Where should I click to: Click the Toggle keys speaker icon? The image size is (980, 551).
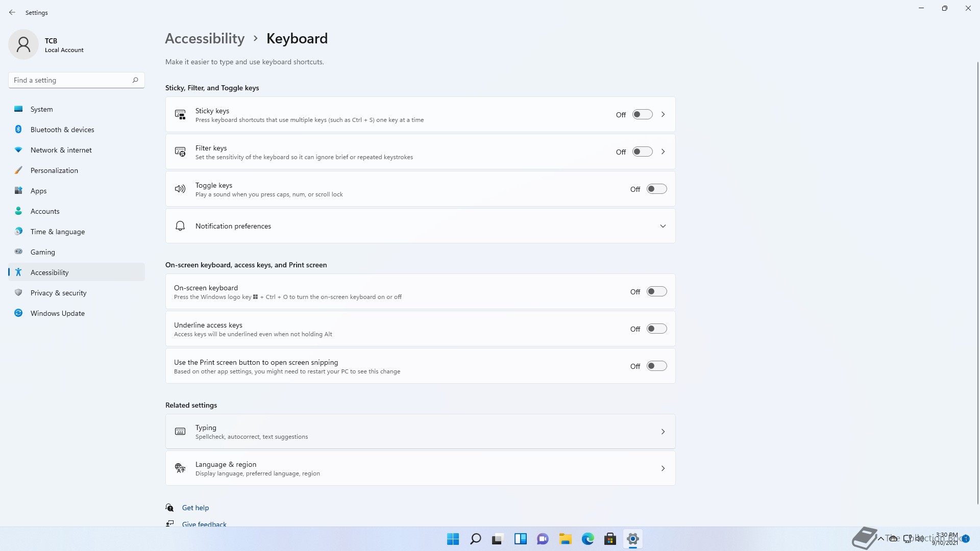[x=180, y=189]
